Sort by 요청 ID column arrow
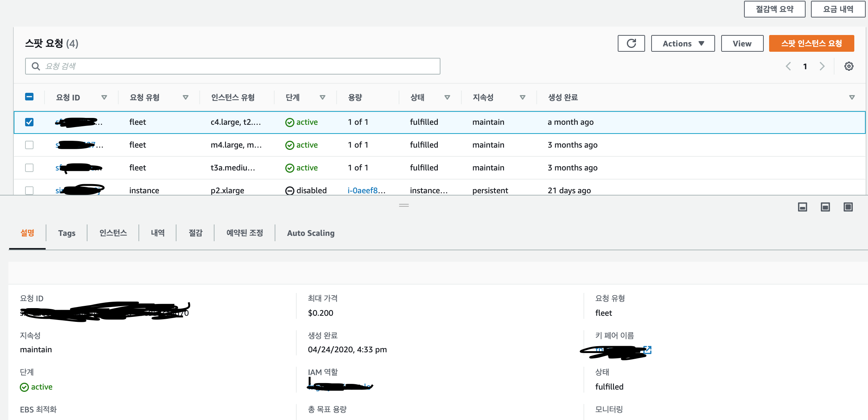This screenshot has height=420, width=868. pos(104,97)
